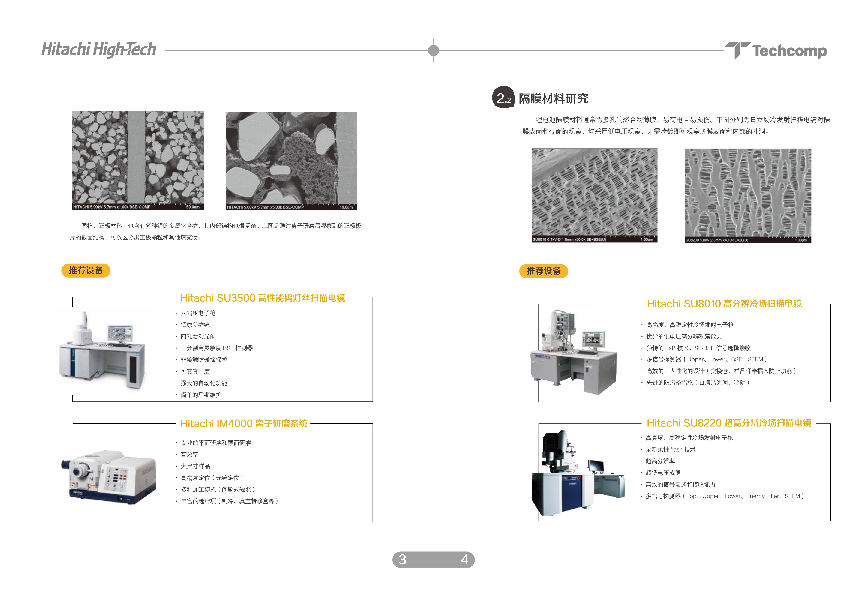
Task: Click the Hitachi IM4000 离子研磨系统 heading
Action: (x=244, y=423)
